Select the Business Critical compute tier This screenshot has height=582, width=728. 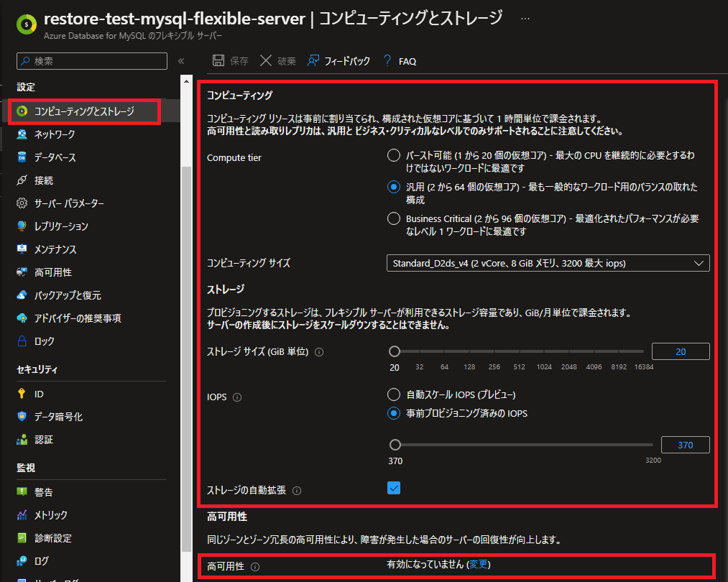click(394, 218)
